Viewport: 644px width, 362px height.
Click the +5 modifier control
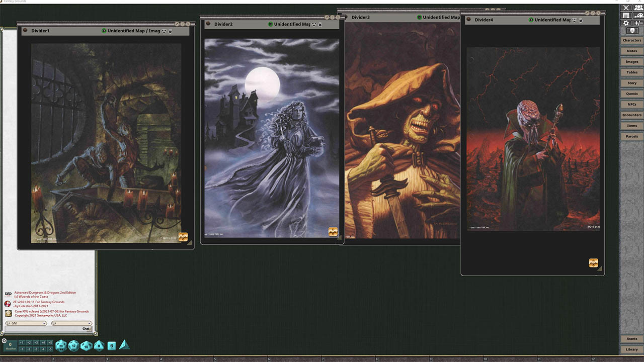[x=51, y=342]
